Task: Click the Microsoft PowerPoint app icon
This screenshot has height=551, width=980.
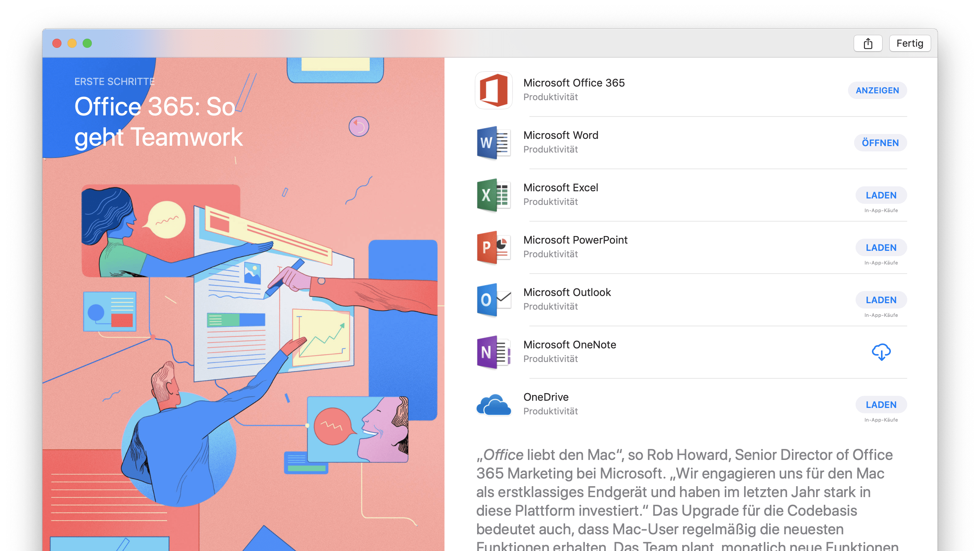Action: coord(493,248)
